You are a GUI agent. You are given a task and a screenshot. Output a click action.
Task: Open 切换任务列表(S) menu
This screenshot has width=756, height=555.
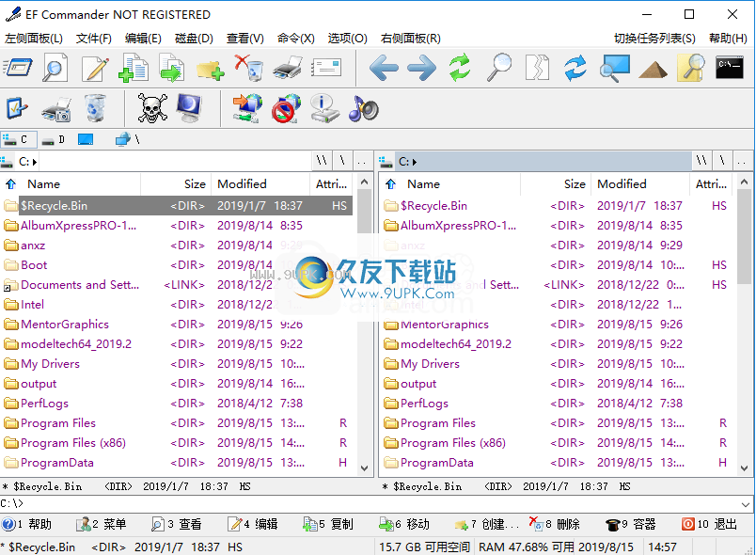(654, 39)
